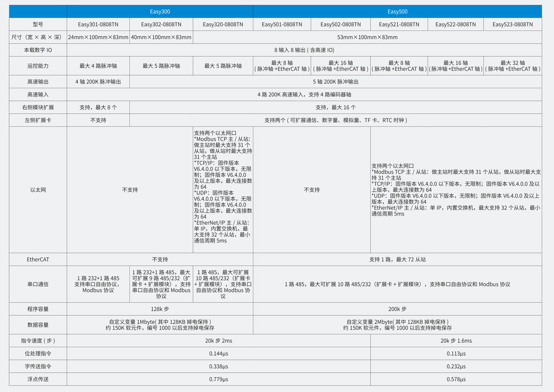Click the EtherCAT row label

coord(38,260)
